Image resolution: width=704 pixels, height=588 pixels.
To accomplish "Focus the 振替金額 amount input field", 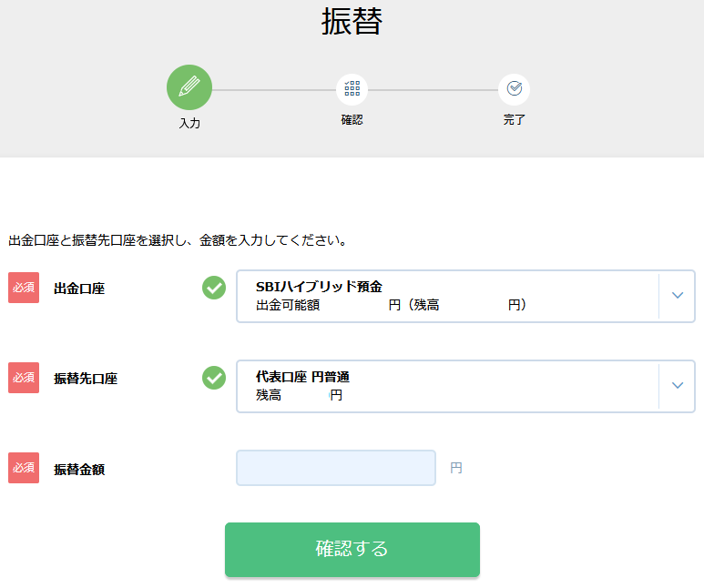I will click(336, 468).
